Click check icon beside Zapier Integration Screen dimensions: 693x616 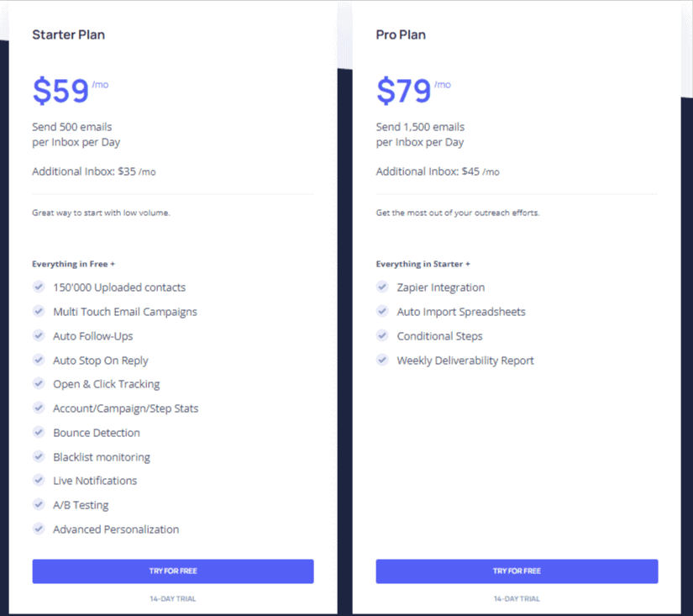[x=382, y=287]
